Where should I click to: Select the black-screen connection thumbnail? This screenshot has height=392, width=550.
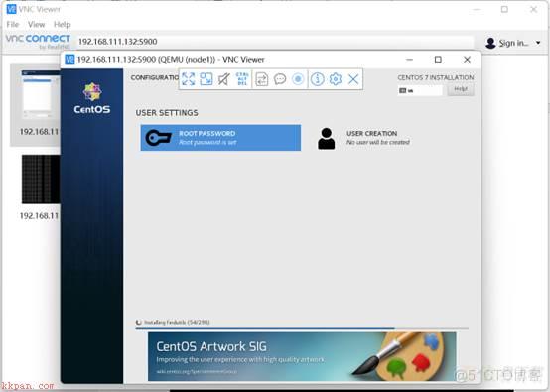click(x=41, y=180)
